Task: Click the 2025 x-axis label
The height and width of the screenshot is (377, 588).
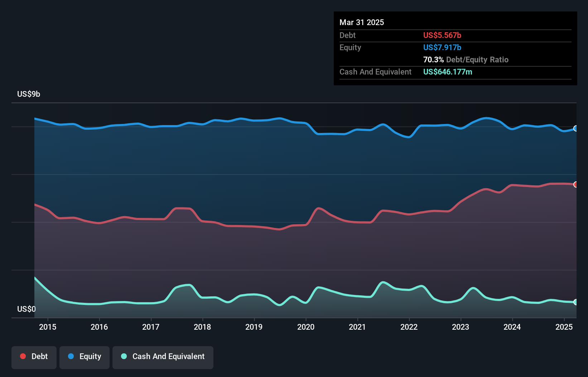Action: 564,327
